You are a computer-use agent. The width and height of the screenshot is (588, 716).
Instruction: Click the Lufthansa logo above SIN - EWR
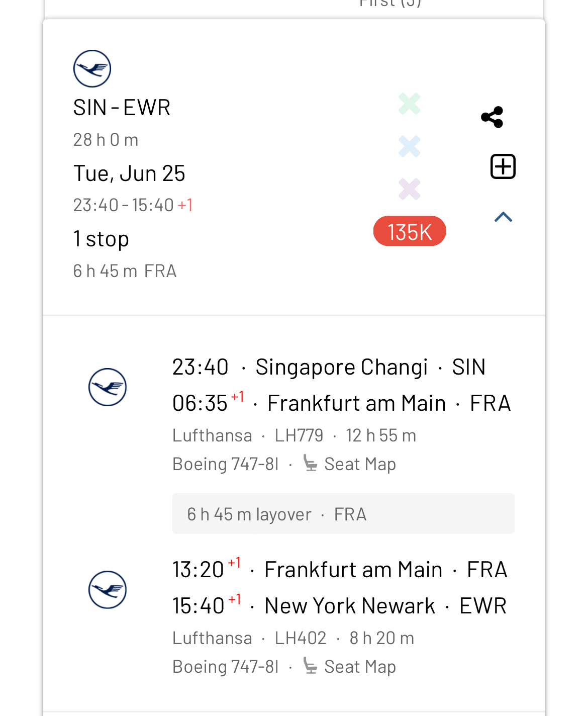click(x=92, y=69)
